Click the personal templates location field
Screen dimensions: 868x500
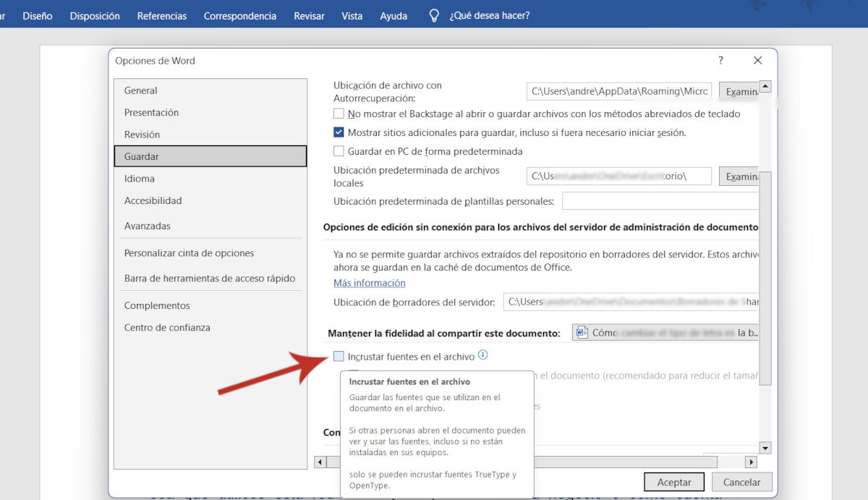point(660,201)
